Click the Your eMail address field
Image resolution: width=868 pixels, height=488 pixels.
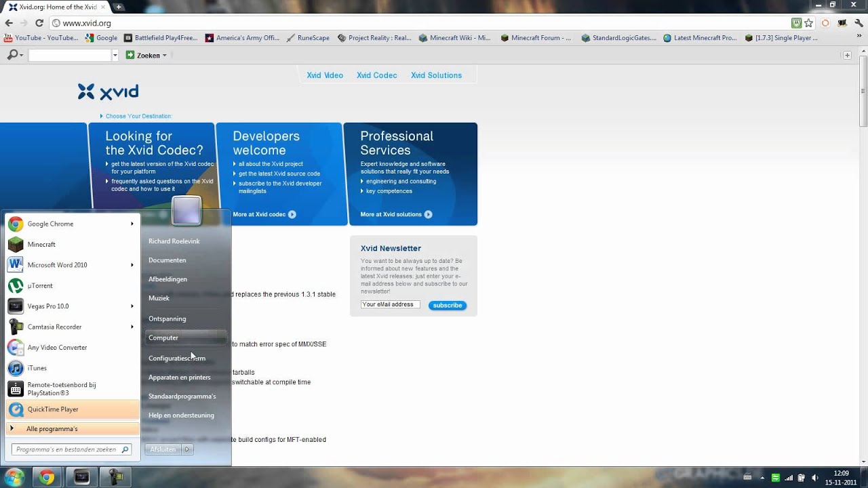click(391, 305)
